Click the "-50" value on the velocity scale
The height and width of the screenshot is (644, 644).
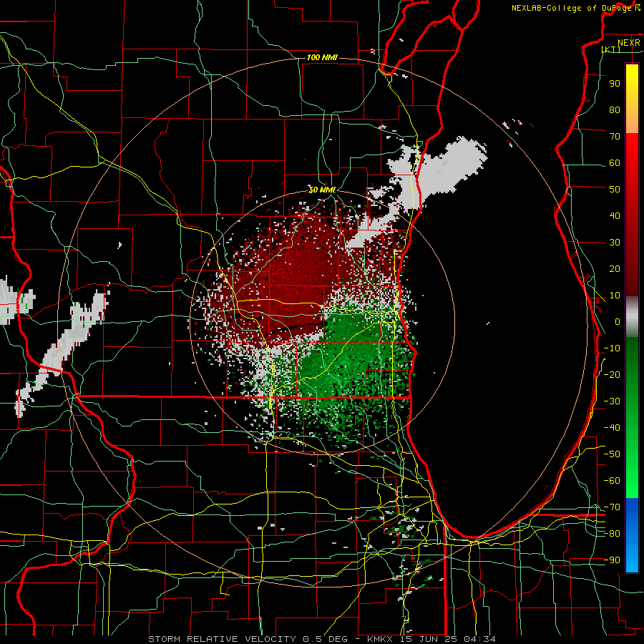pyautogui.click(x=612, y=454)
